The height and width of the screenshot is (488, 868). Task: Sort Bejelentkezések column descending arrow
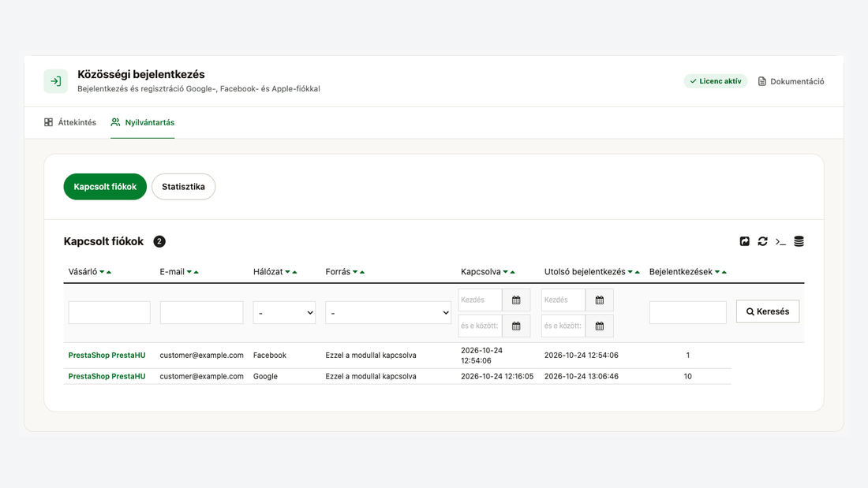coord(717,272)
